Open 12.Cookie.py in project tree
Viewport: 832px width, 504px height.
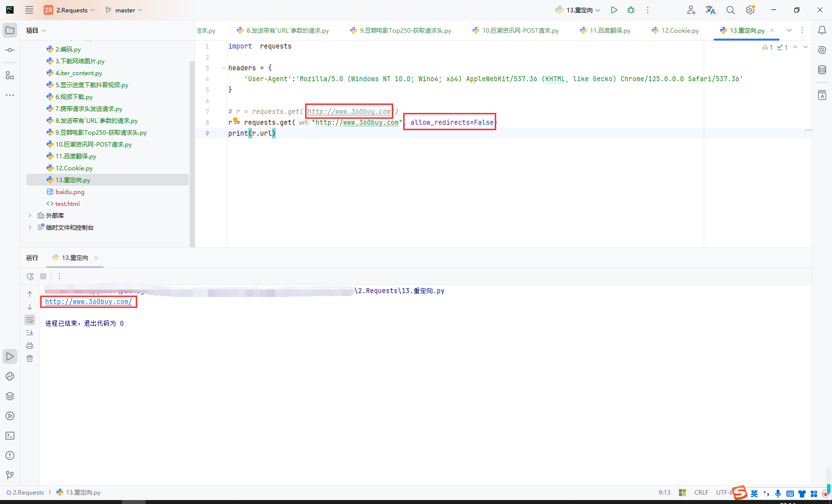[x=73, y=168]
